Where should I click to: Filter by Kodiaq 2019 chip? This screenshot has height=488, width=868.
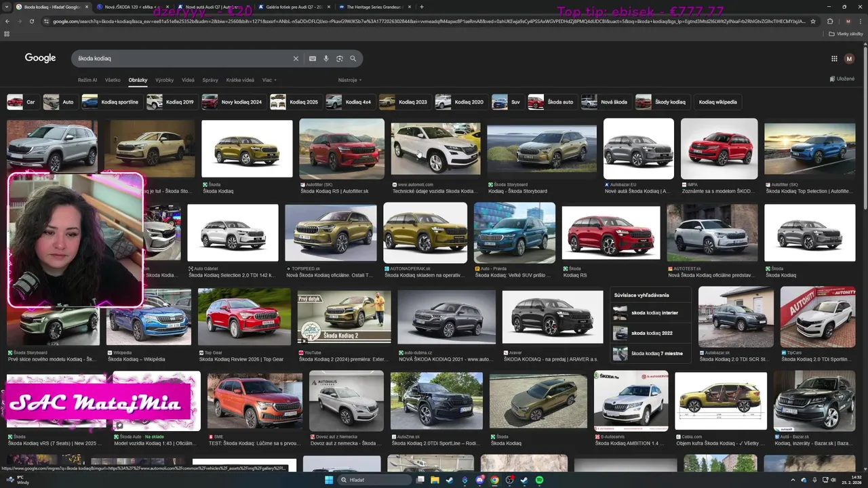[171, 102]
